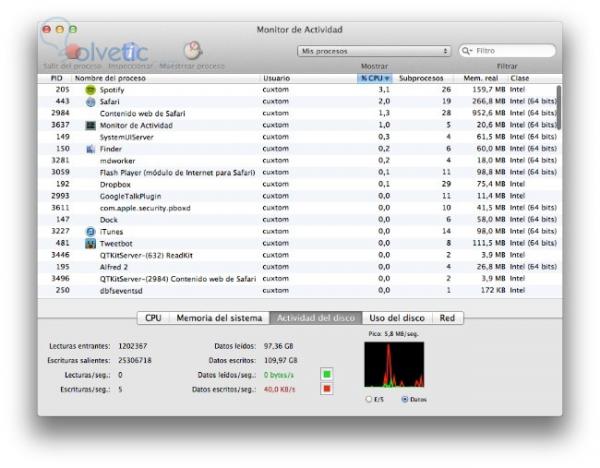Image resolution: width=600 pixels, height=468 pixels.
Task: Click the Datos leídos value 97,36 GB
Action: pyautogui.click(x=278, y=346)
